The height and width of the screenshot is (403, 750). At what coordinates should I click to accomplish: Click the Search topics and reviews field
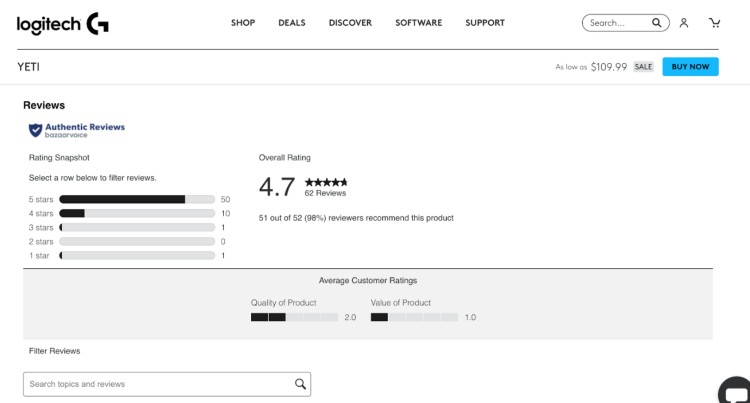point(167,384)
